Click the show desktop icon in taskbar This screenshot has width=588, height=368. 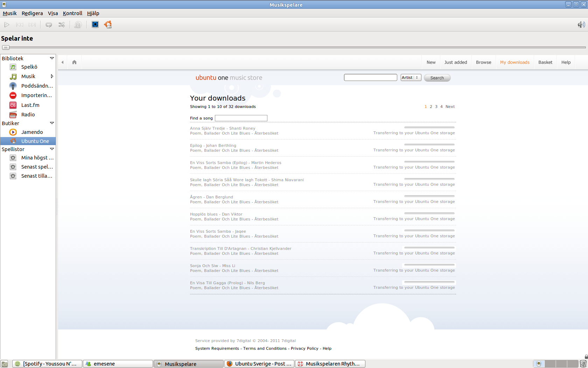point(5,364)
